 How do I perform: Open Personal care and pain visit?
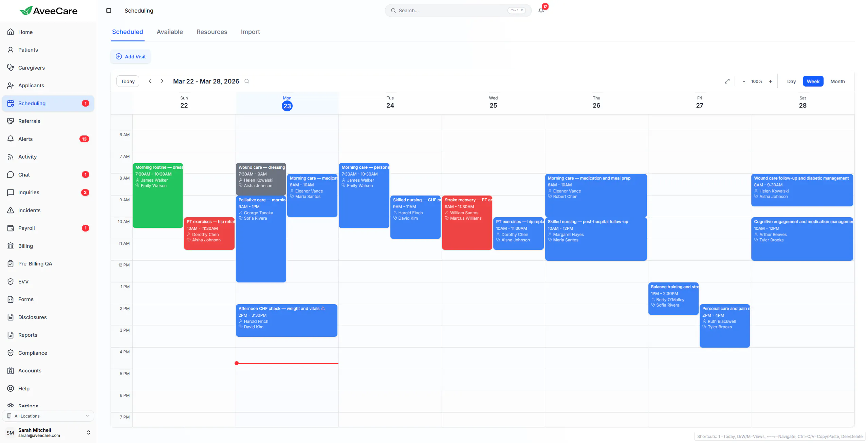click(725, 326)
